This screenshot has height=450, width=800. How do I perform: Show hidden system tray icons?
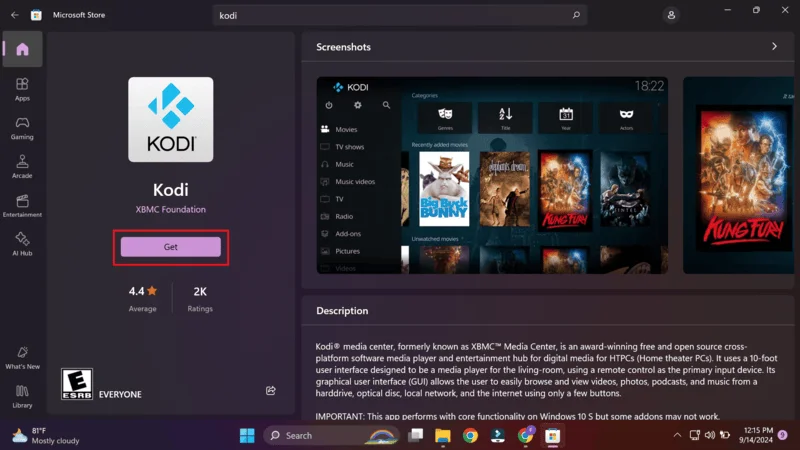pos(677,435)
